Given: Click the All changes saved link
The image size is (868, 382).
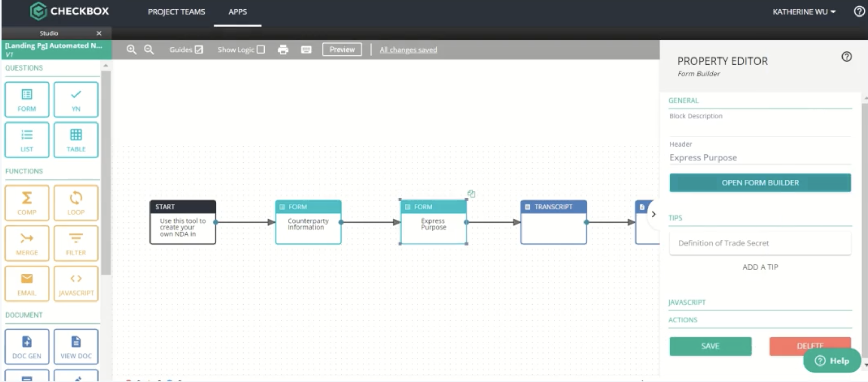Looking at the screenshot, I should [x=408, y=50].
